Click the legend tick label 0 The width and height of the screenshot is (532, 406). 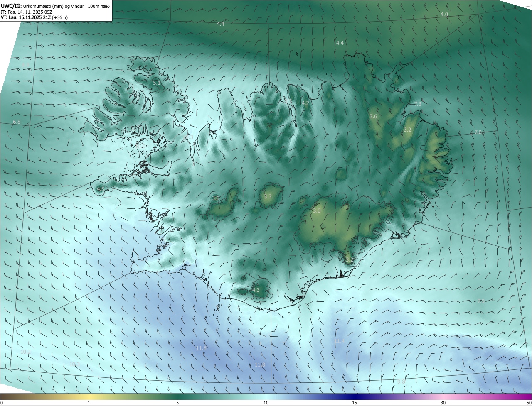click(2, 403)
